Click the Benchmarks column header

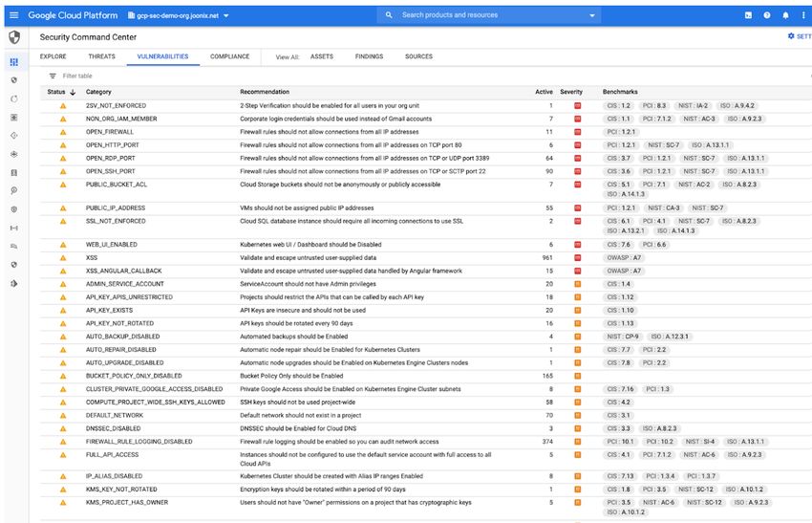tap(620, 92)
